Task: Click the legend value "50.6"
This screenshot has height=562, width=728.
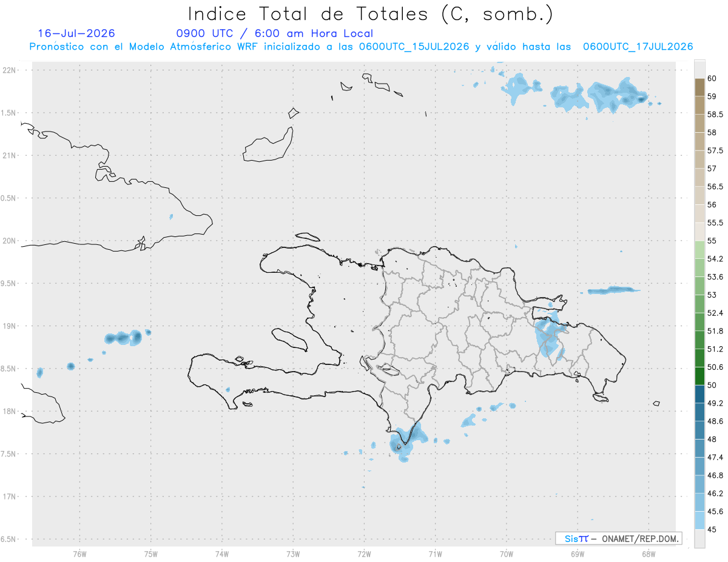Action: pos(715,367)
